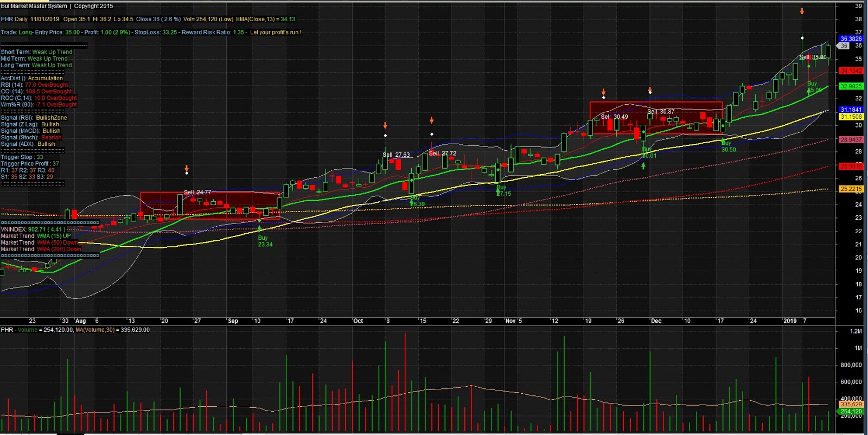Click the orange arrow above the Sell 30.49 label

tap(603, 92)
